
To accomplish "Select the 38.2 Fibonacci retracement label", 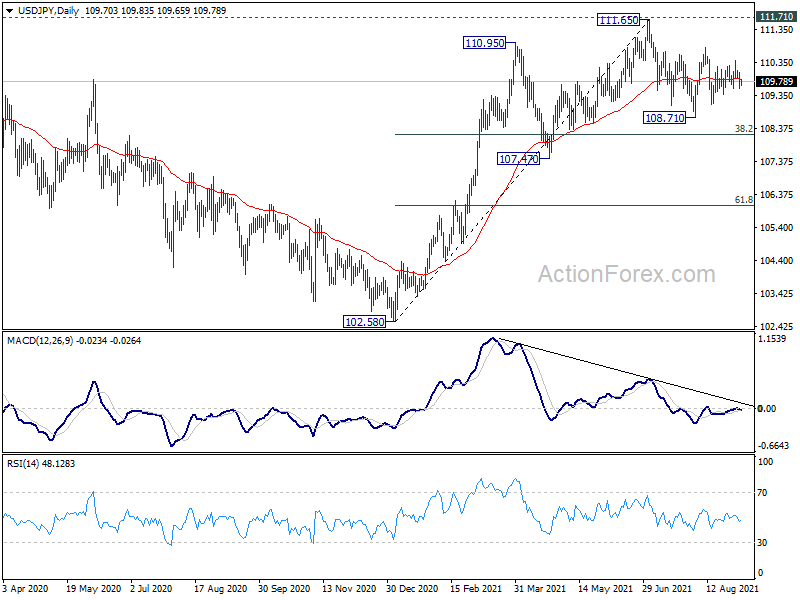I will [x=743, y=129].
